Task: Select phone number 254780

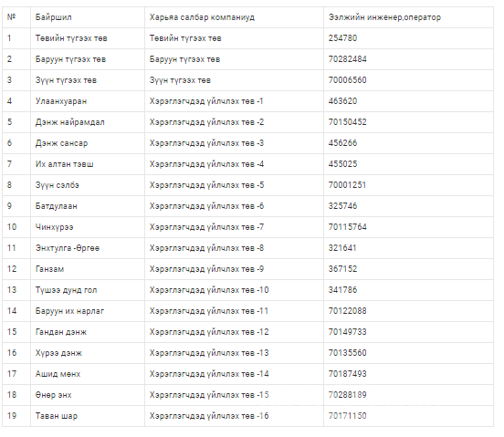Action: point(342,38)
